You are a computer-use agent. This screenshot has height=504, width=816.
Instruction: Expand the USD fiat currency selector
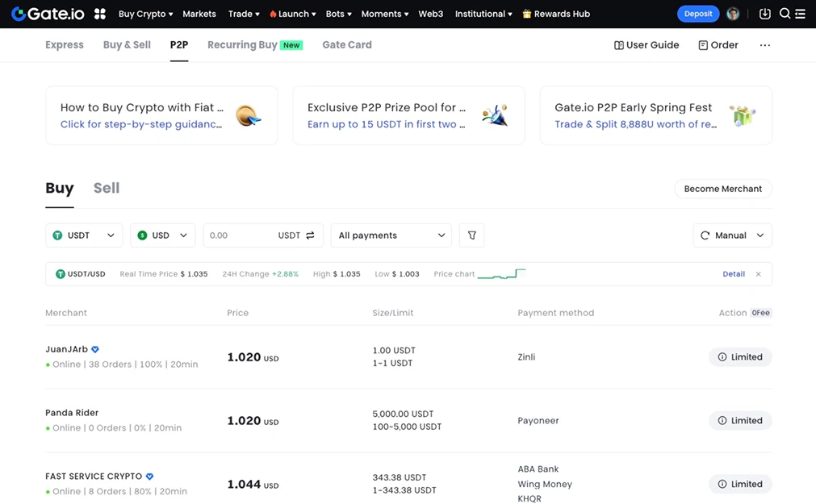(162, 235)
